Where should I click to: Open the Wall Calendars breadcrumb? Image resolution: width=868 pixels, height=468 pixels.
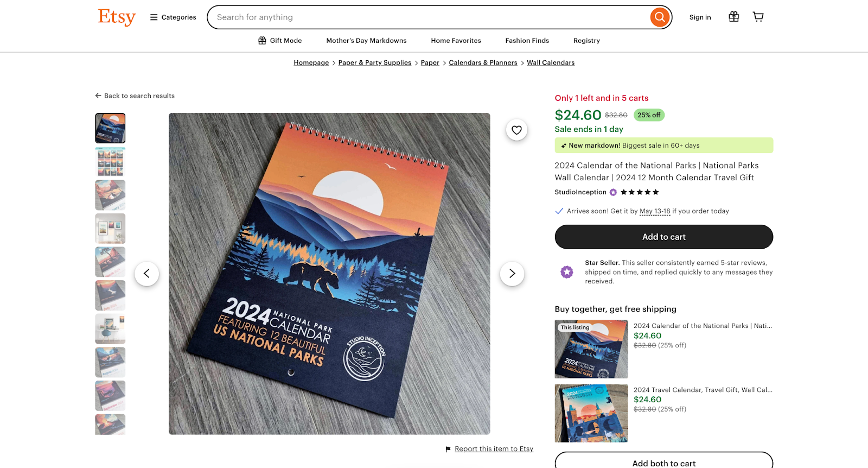550,62
